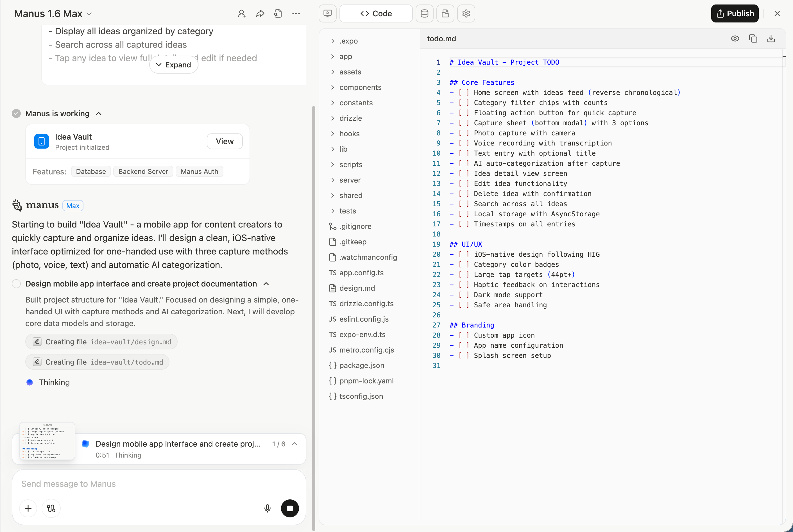Click the add collaborator person icon
Screen dimensions: 793x532
point(242,13)
